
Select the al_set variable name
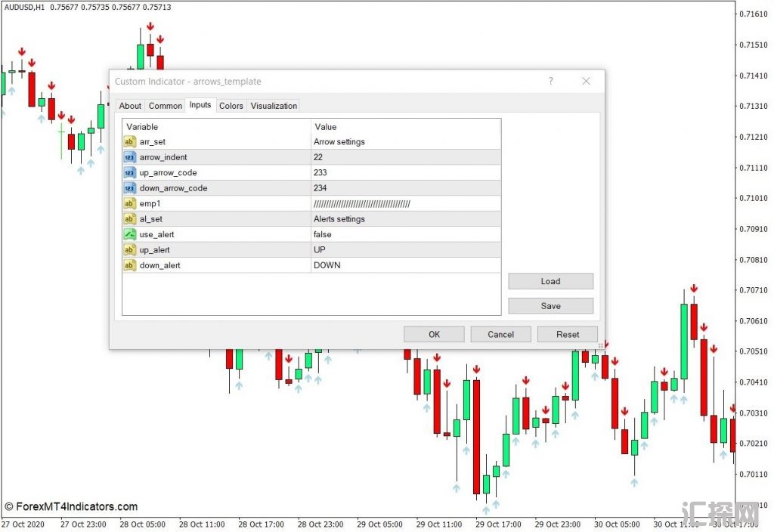(151, 219)
